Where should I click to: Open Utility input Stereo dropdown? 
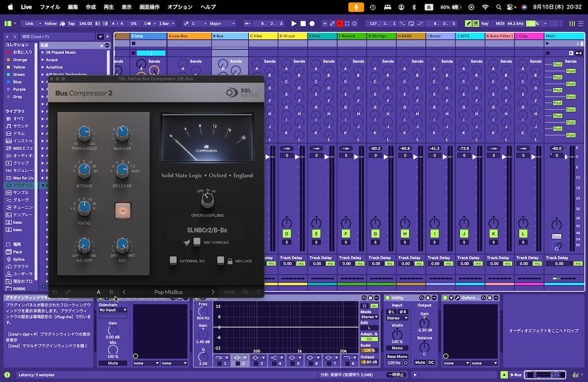397,318
